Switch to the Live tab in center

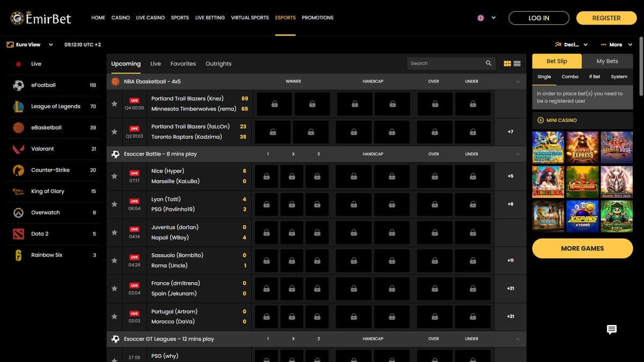coord(156,63)
